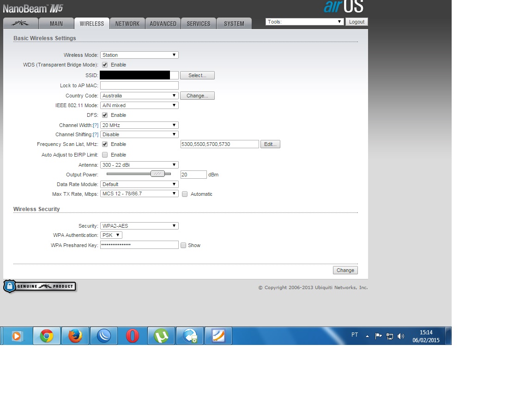Click Change... beside Country Code
The image size is (532, 399).
[x=197, y=96]
